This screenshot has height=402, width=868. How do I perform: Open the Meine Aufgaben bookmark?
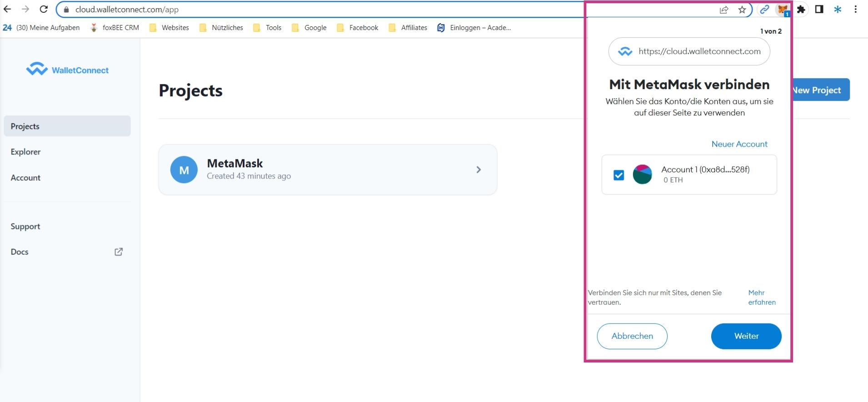coord(41,28)
